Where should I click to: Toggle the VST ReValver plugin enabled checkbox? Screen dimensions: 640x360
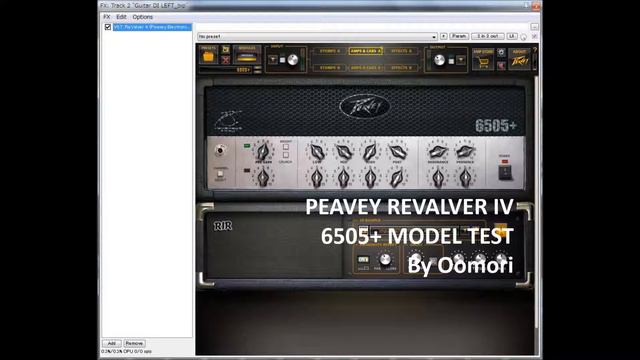point(108,27)
